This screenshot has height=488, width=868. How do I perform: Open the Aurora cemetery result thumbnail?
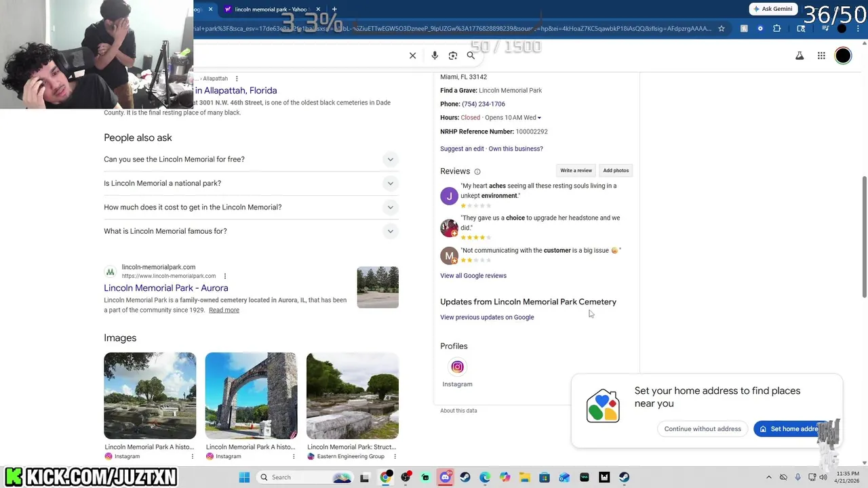point(378,287)
